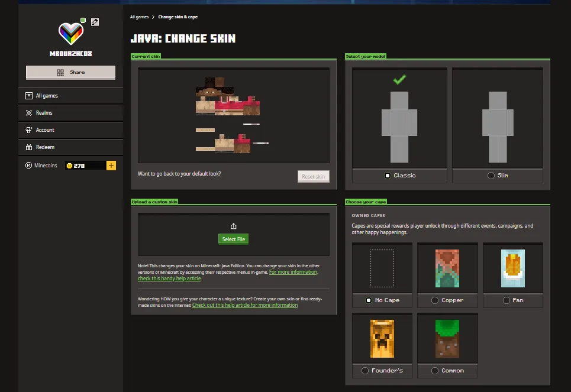Click the Minecoins balance showing 270
This screenshot has width=571, height=392.
[x=85, y=166]
